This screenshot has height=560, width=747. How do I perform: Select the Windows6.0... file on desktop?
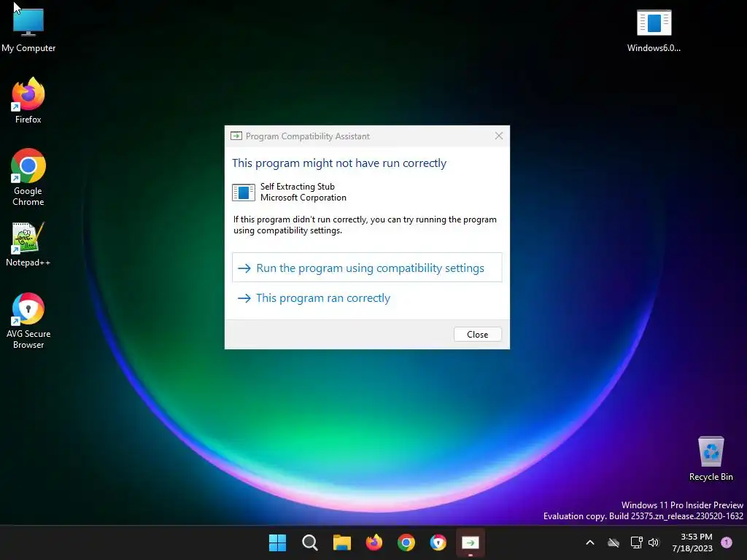tap(654, 31)
